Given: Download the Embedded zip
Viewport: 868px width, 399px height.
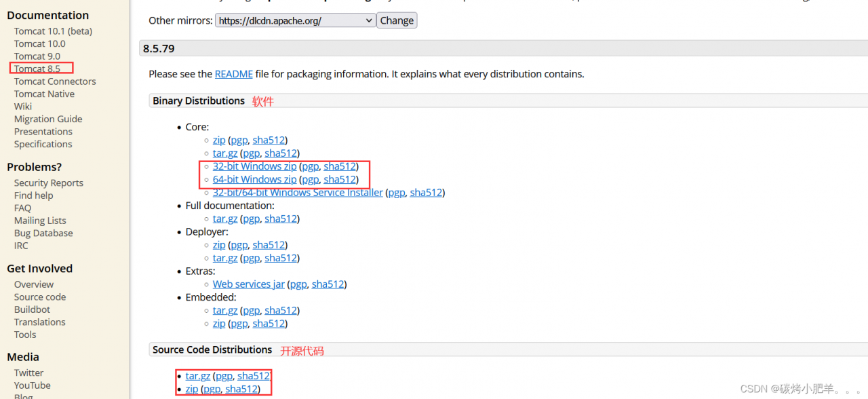Looking at the screenshot, I should [x=219, y=324].
